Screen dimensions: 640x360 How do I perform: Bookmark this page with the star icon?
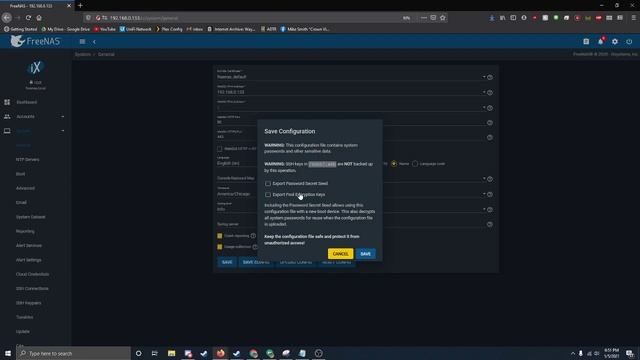(443, 18)
